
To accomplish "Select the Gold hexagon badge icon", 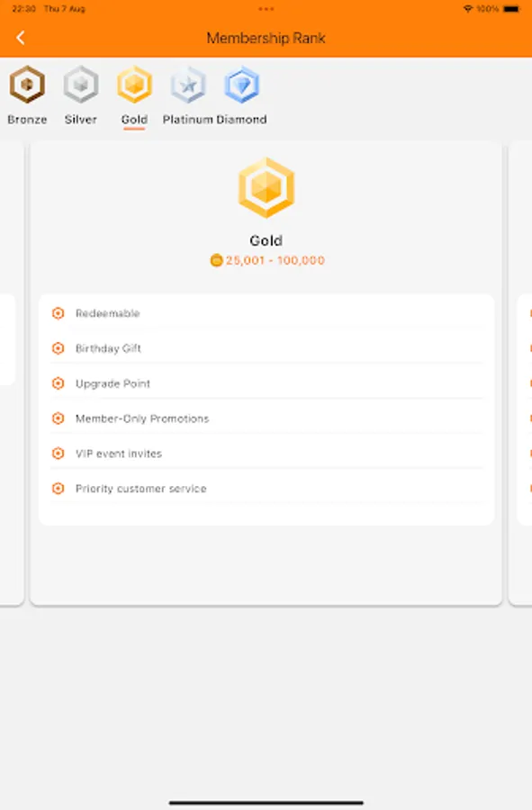I will 133,85.
